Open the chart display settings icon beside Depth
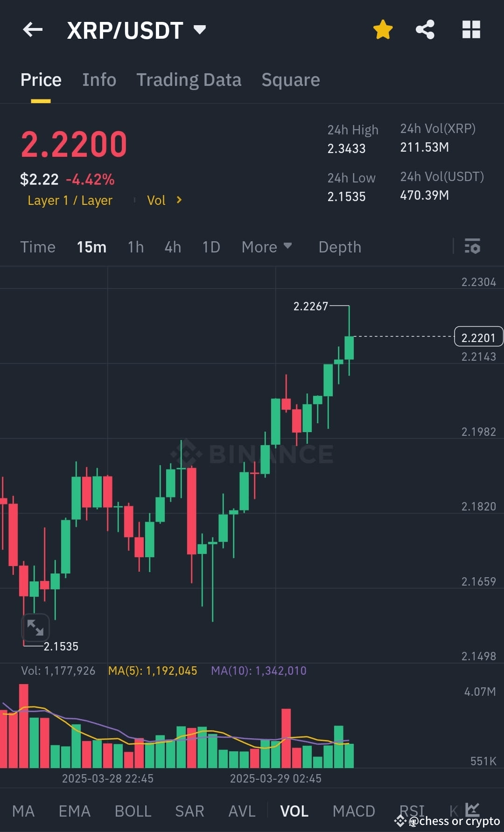 [x=473, y=246]
